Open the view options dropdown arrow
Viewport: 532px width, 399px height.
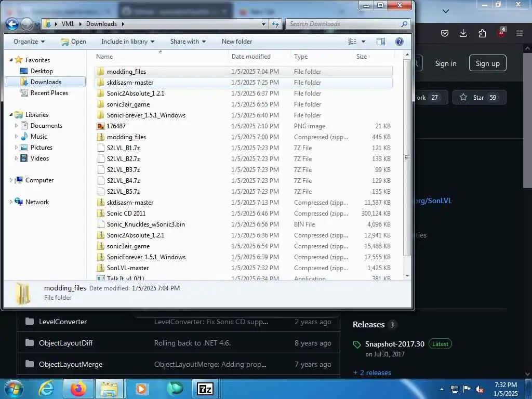click(x=363, y=42)
